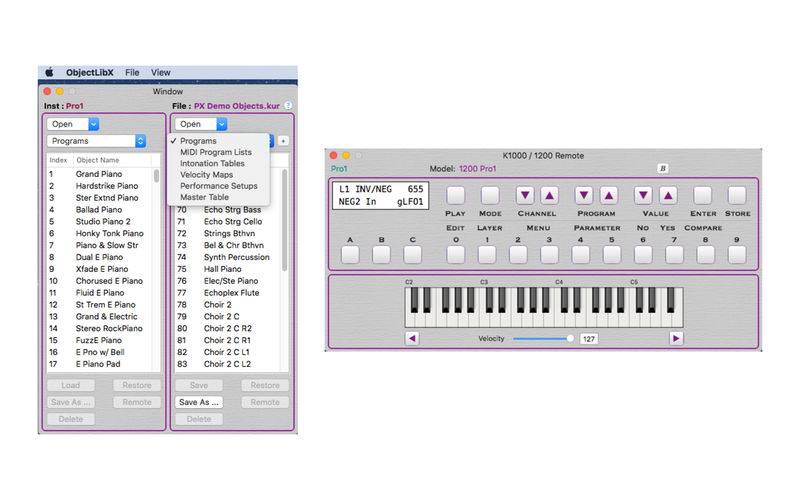The width and height of the screenshot is (800, 500).
Task: Select Master Table from the popup
Action: tap(218, 197)
